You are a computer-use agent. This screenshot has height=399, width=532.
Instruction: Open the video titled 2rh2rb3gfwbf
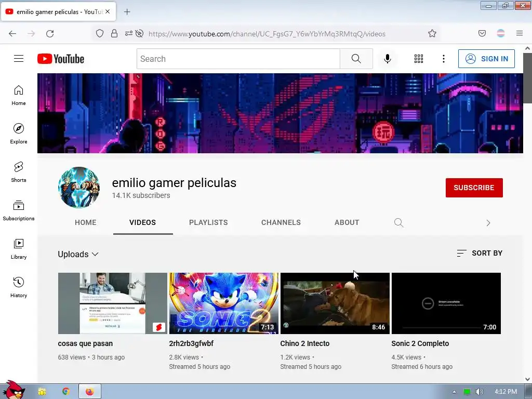pos(191,343)
